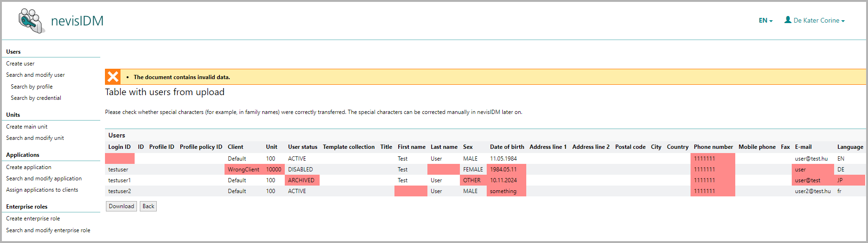Click the user profile silhouette icon

(788, 20)
